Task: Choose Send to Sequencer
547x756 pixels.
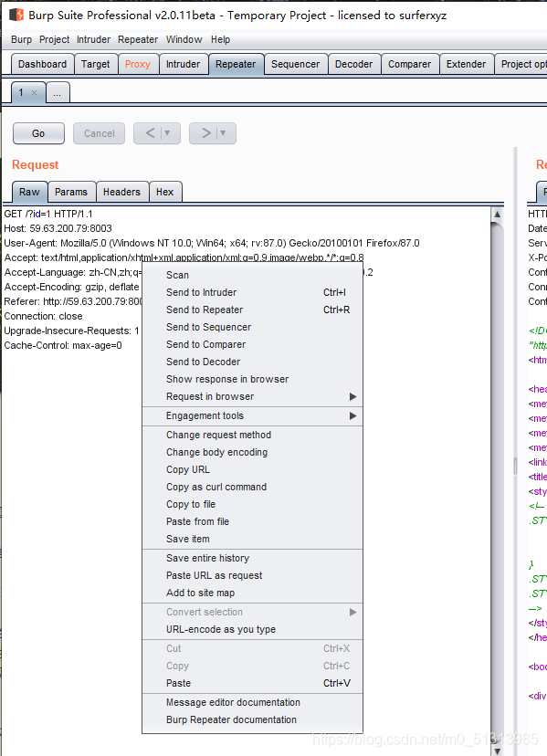Action: click(252, 327)
